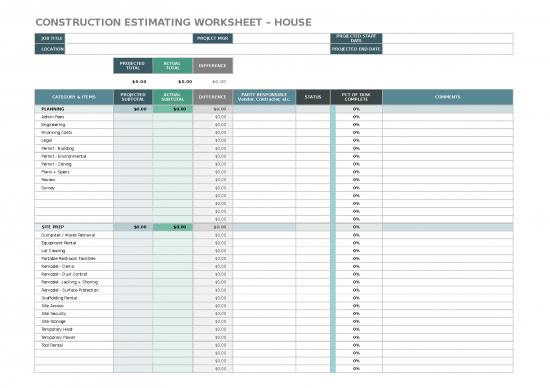Screen dimensions: 550x388
Task: Click the gray DIFFERENCE summary header above totals
Action: (x=213, y=66)
